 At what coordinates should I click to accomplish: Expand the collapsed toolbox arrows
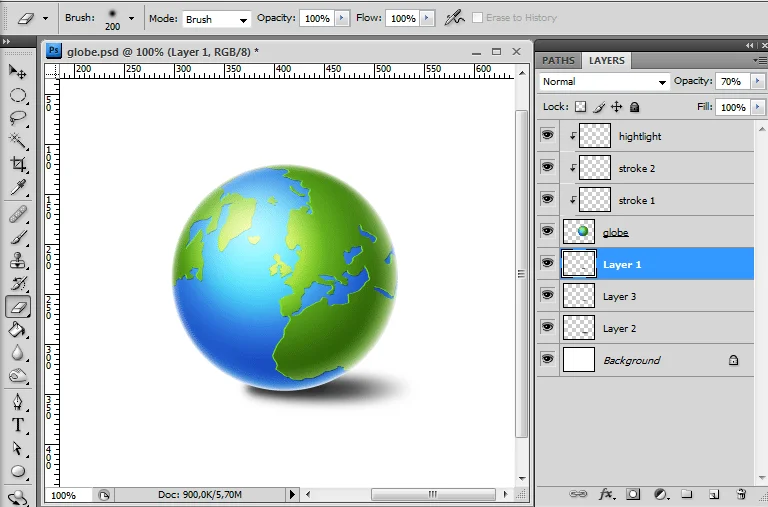click(6, 42)
